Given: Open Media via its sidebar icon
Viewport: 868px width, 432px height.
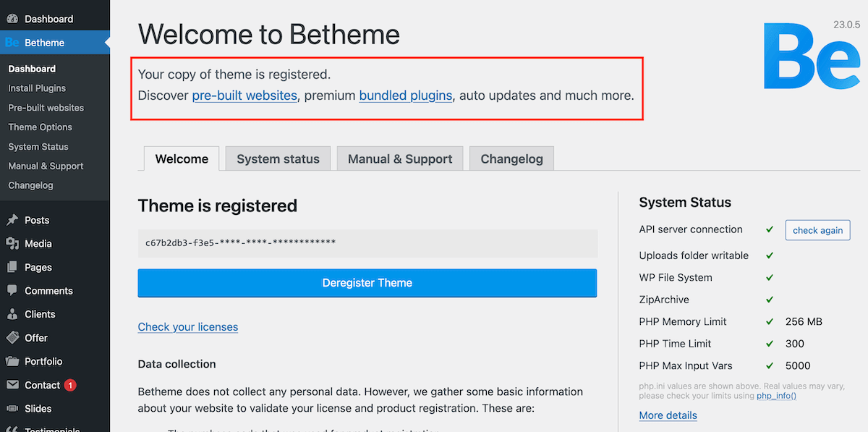Looking at the screenshot, I should (12, 244).
